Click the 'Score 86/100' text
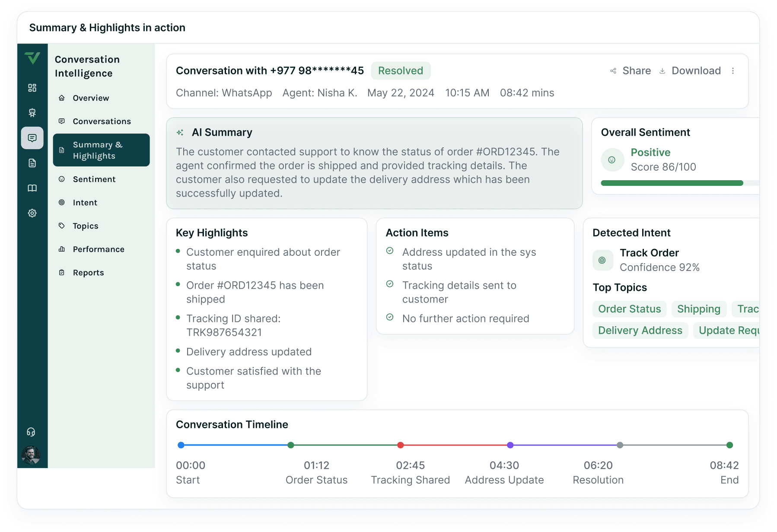The image size is (777, 532). coord(663,167)
